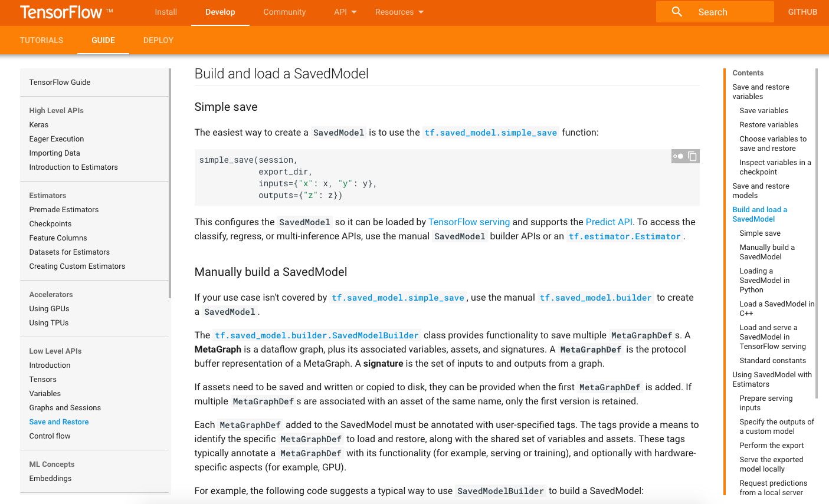
Task: Select the Tutorials tab
Action: [x=41, y=40]
